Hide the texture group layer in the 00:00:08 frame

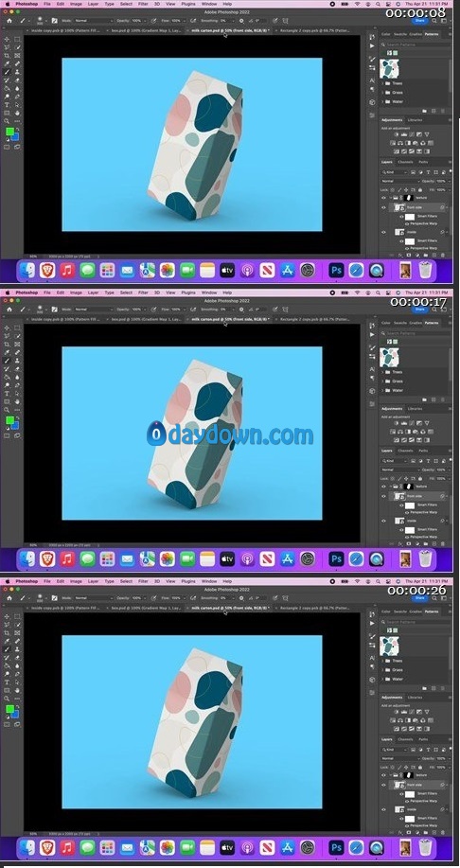383,197
